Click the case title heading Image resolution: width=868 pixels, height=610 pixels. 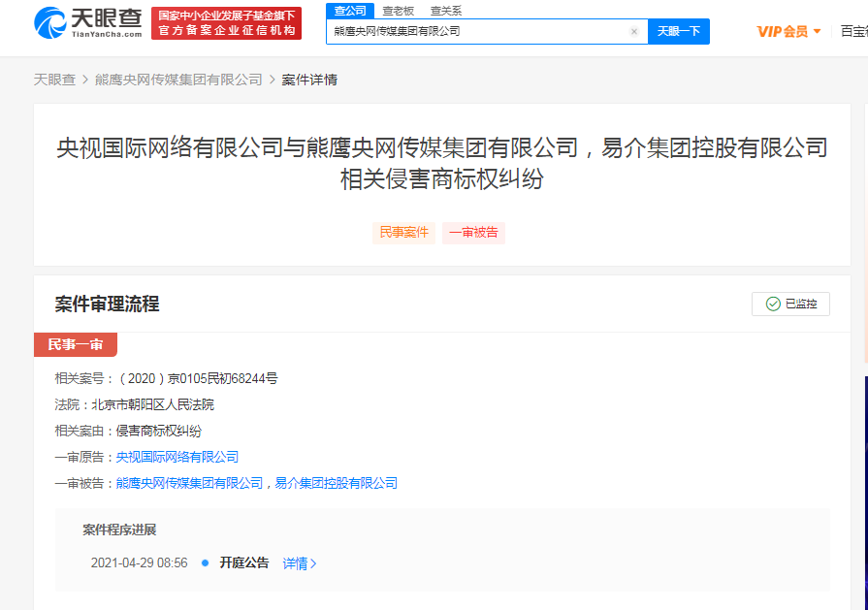441,163
